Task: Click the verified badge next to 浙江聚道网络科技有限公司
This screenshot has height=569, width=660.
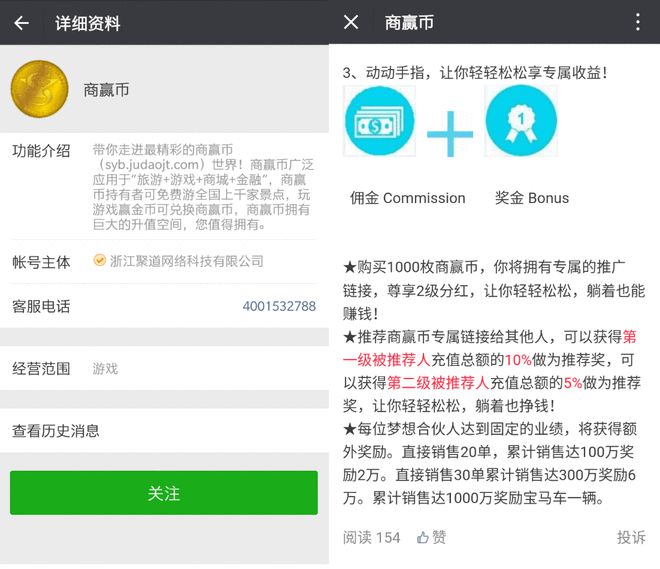Action: pos(99,261)
